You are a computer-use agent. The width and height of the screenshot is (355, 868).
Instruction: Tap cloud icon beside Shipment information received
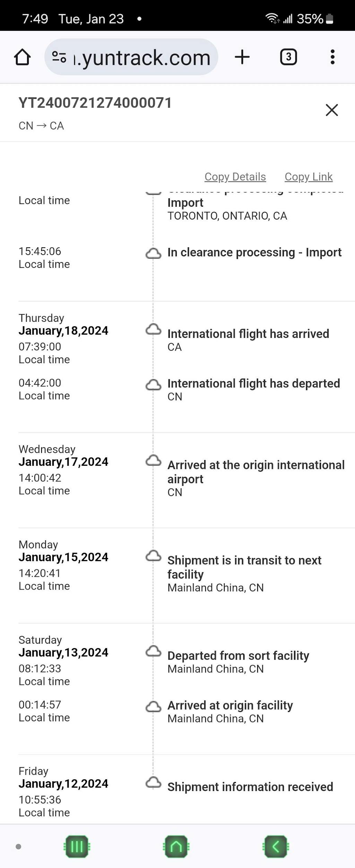tap(153, 782)
